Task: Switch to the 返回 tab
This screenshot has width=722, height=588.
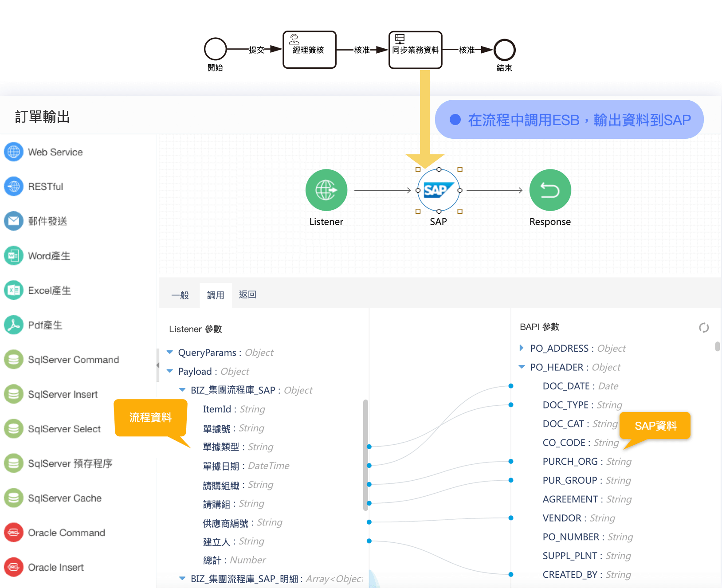Action: (247, 295)
